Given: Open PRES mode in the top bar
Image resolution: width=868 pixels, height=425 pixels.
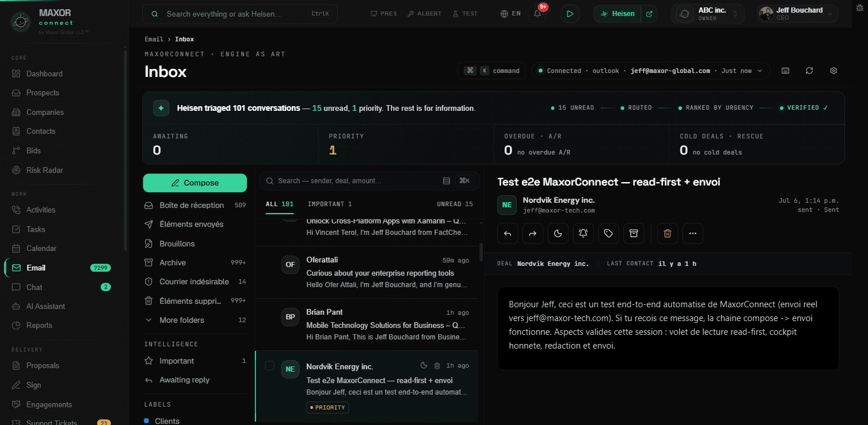Looking at the screenshot, I should click(383, 14).
